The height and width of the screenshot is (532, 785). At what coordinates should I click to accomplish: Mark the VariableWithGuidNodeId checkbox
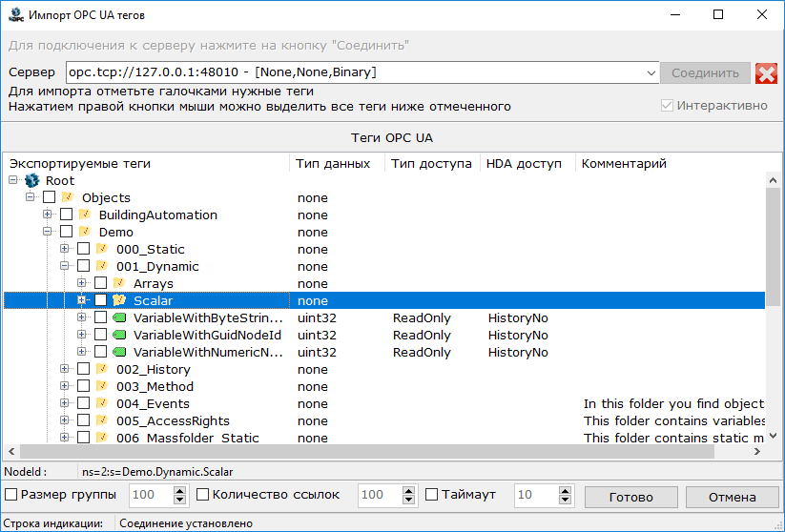coord(100,335)
